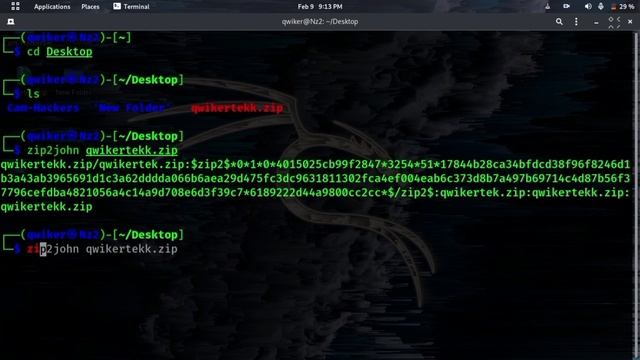This screenshot has width=640, height=360.
Task: Click the red qwikertekk.zip in ls output
Action: [237, 108]
